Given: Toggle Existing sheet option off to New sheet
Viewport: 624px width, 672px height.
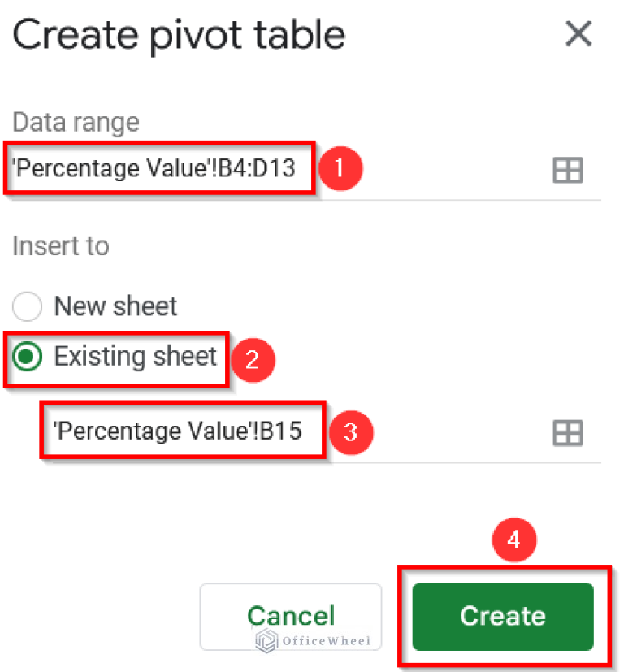Looking at the screenshot, I should (27, 306).
